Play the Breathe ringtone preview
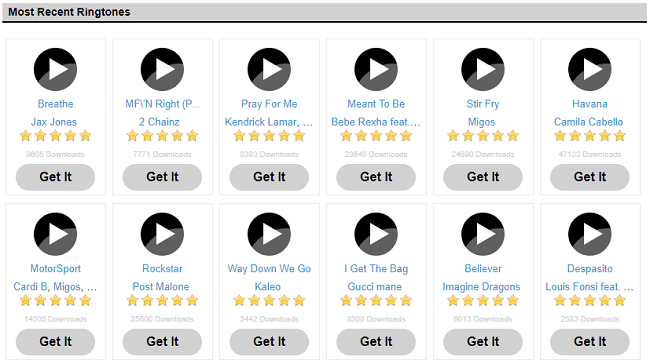Viewport: 650px width, 364px height. (x=55, y=69)
